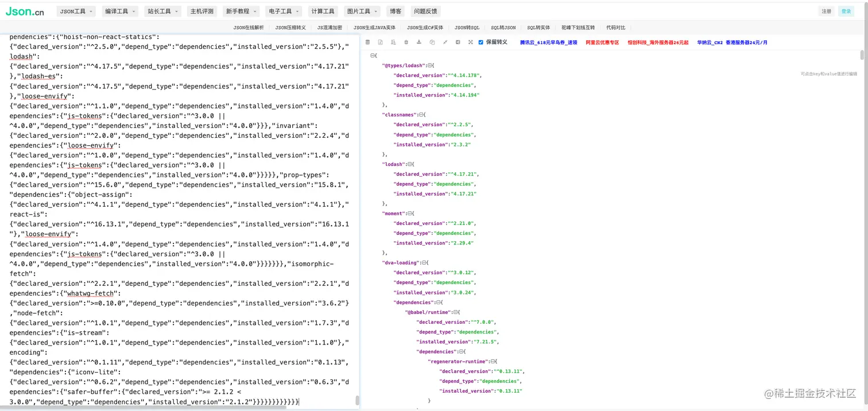
Task: Click the copy result icon
Action: (432, 42)
